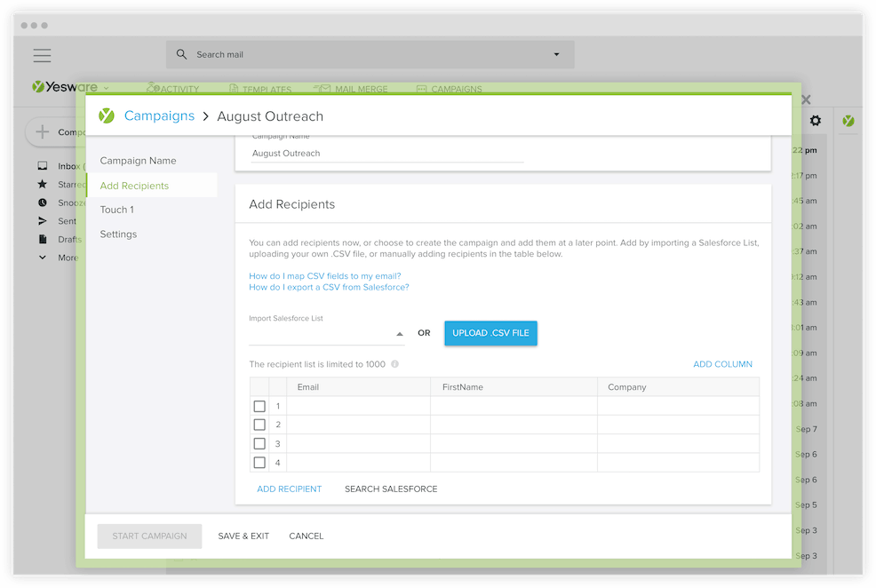Open the Mail Merge tab

click(x=350, y=89)
